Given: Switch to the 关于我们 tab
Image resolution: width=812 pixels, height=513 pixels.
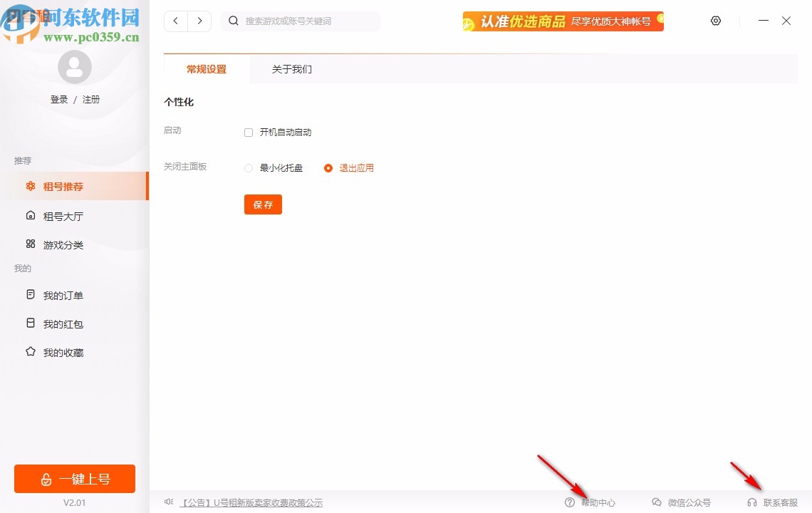Looking at the screenshot, I should [x=291, y=69].
